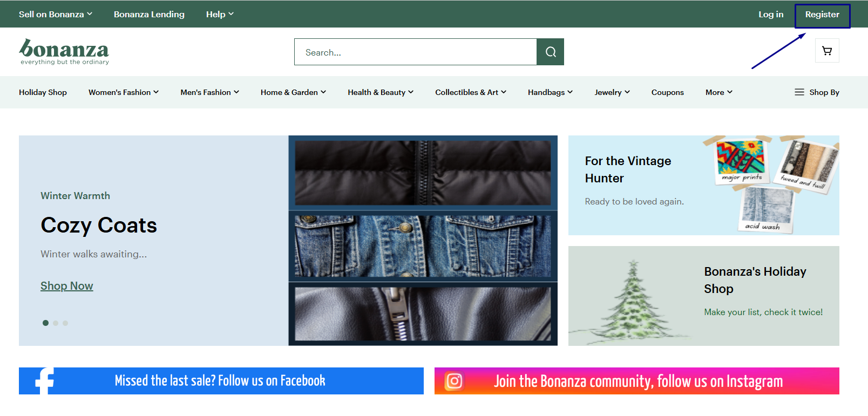868x416 pixels.
Task: Open Bonanza's Holiday Shop card
Action: pos(704,296)
